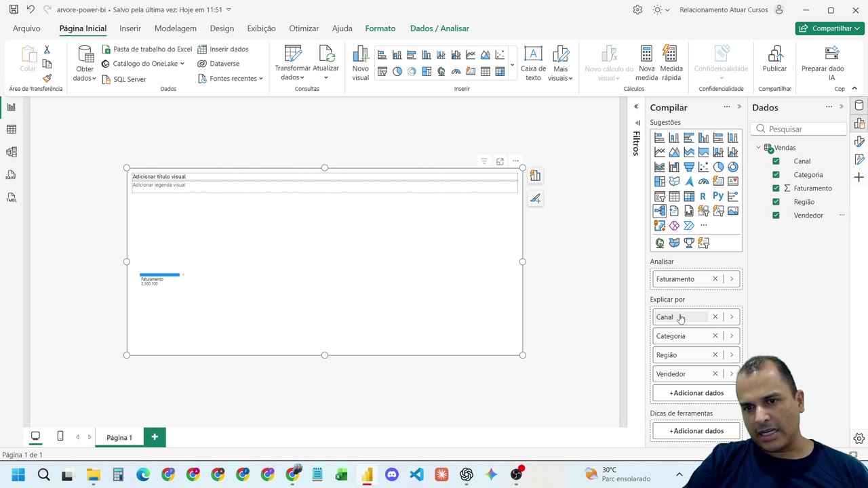Click Adicionar dados under Dicas de ferramentas
Image resolution: width=868 pixels, height=488 pixels.
point(696,431)
